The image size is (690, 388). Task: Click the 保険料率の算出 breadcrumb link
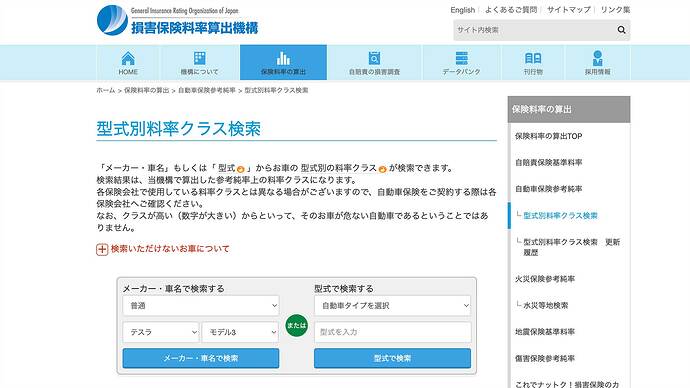click(x=147, y=90)
